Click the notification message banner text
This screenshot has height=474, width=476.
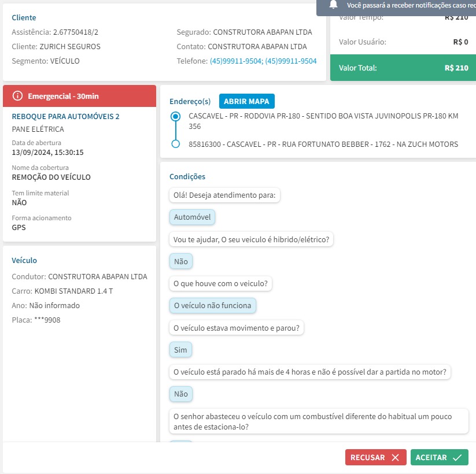408,5
